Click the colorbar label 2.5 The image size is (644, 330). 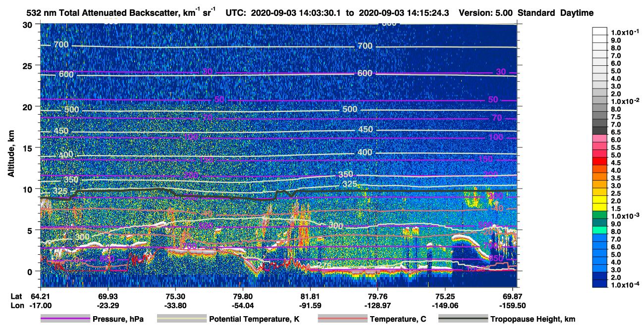tap(615, 193)
